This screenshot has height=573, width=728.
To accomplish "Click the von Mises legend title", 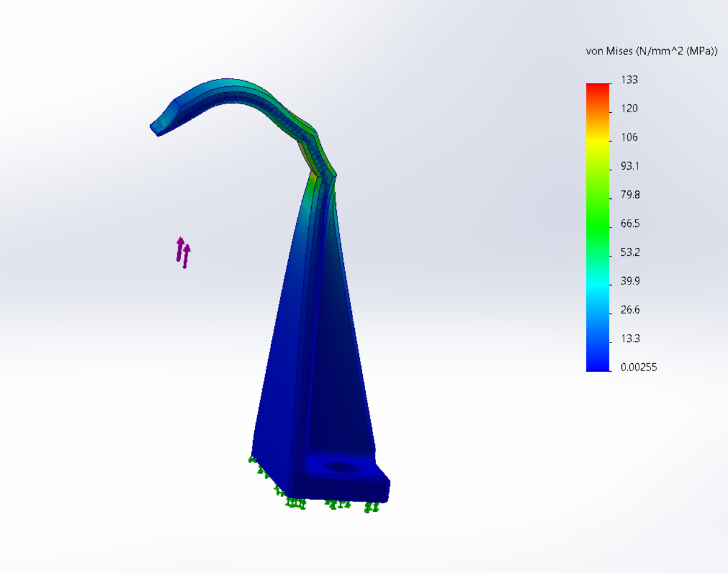I will coord(652,52).
